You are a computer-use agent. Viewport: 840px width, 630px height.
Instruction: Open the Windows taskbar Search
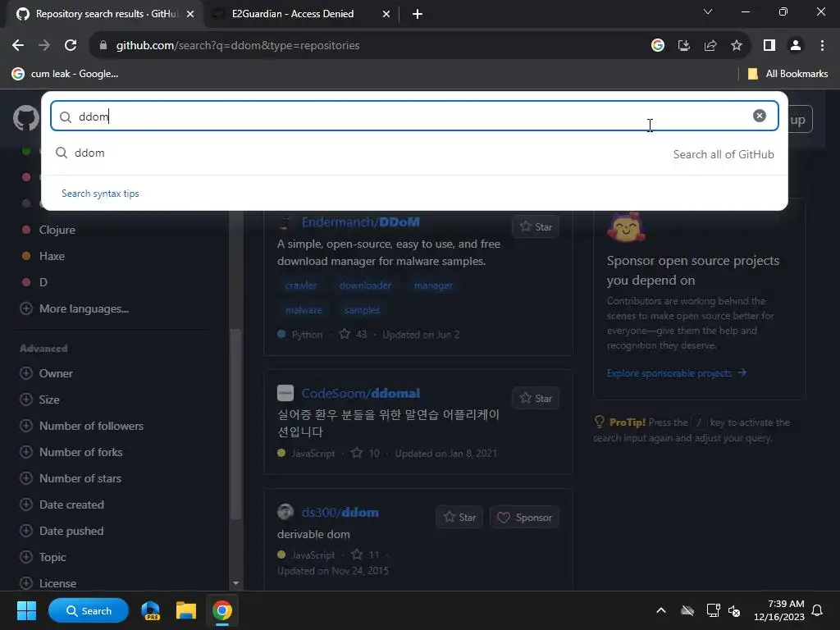pos(89,610)
